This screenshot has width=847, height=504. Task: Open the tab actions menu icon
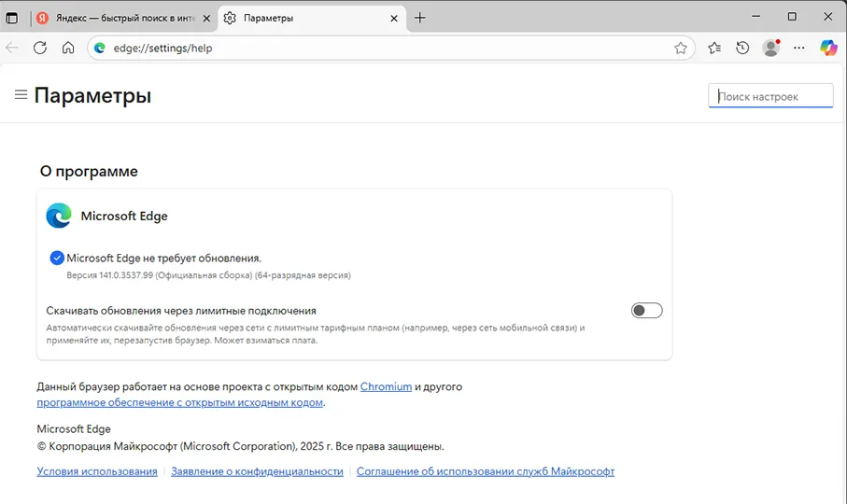pos(11,18)
